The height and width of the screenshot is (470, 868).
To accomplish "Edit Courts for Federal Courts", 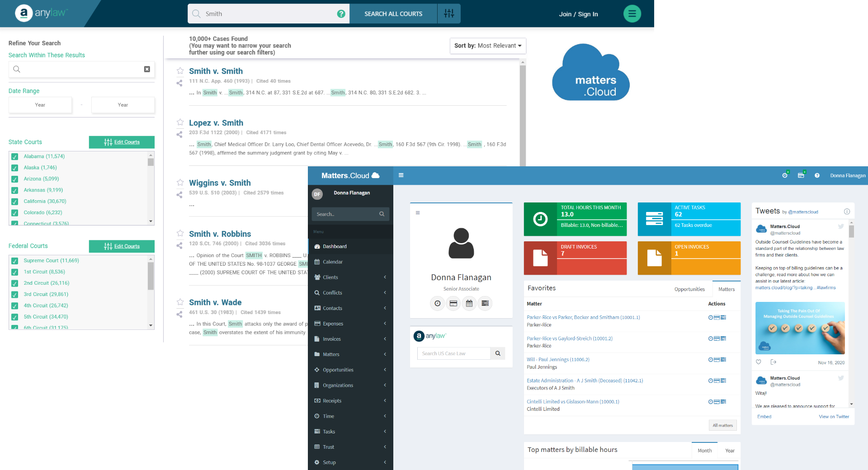I will click(x=122, y=246).
